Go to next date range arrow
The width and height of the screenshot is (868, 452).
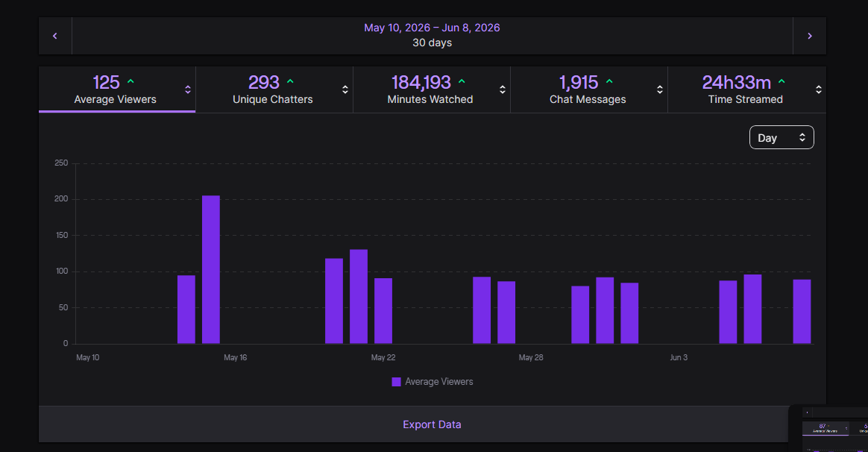[809, 36]
